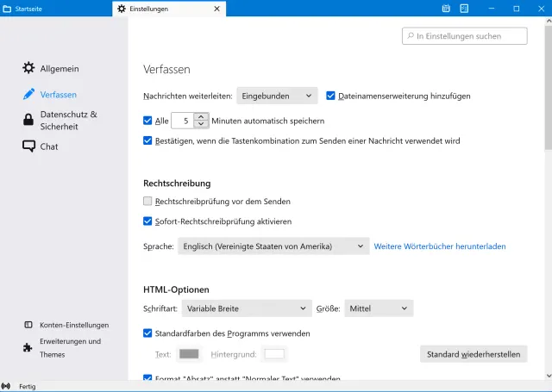Disable Sofort-Rechtschreibprüfung aktivieren
Viewport: 552px width, 392px height.
[147, 221]
